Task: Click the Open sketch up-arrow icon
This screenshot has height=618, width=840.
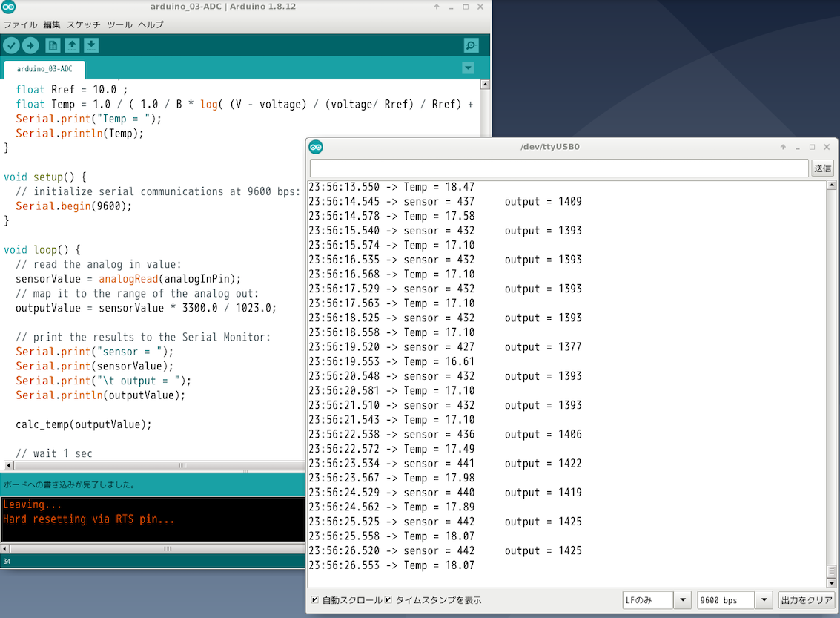Action: point(72,46)
